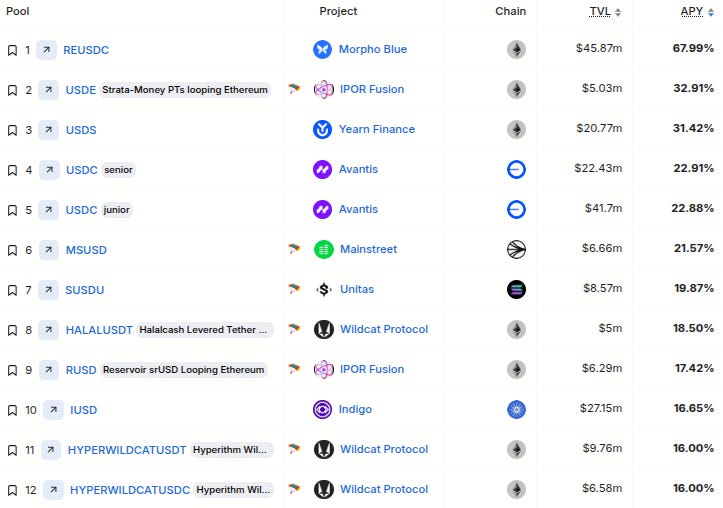
Task: Click the Pool column header
Action: (18, 11)
